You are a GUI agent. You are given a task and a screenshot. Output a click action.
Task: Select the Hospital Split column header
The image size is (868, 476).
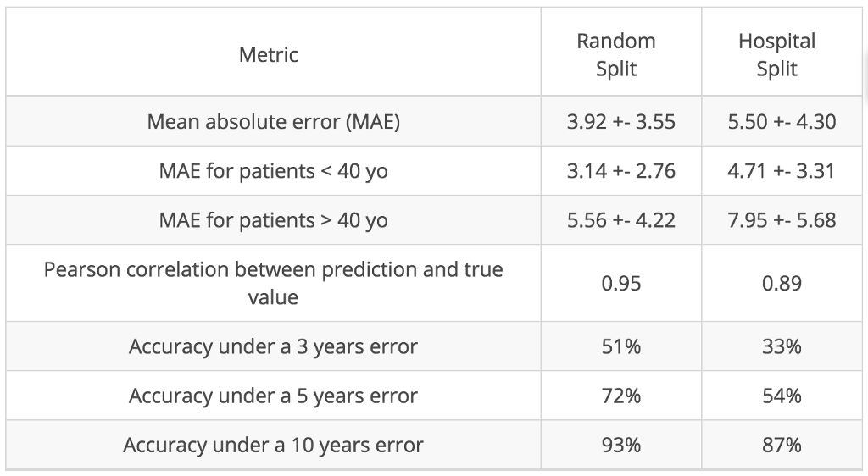pyautogui.click(x=776, y=55)
